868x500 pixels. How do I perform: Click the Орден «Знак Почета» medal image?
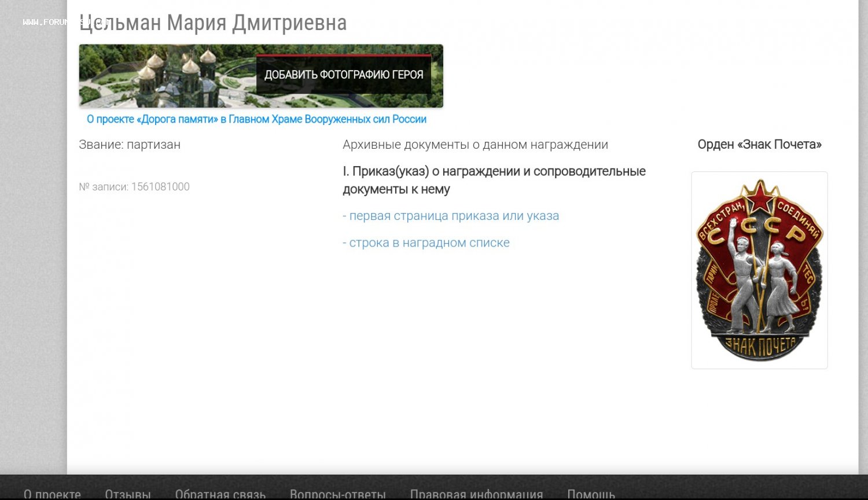coord(759,270)
